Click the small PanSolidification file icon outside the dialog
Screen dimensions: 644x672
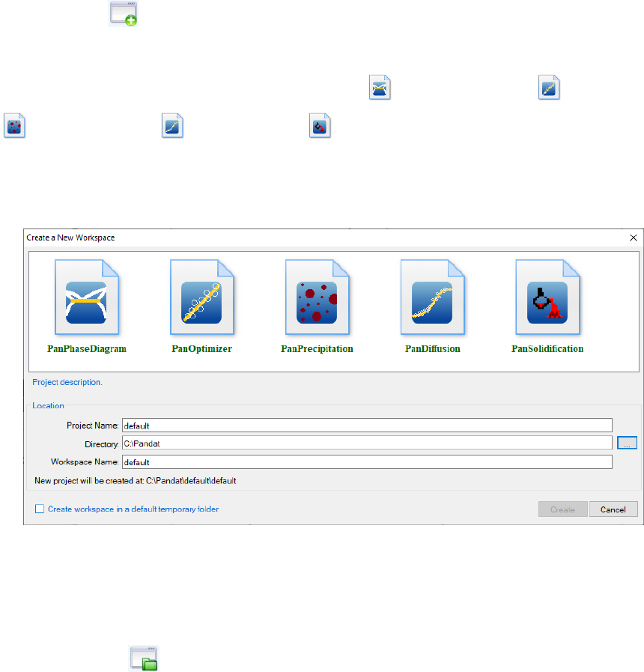pos(320,126)
